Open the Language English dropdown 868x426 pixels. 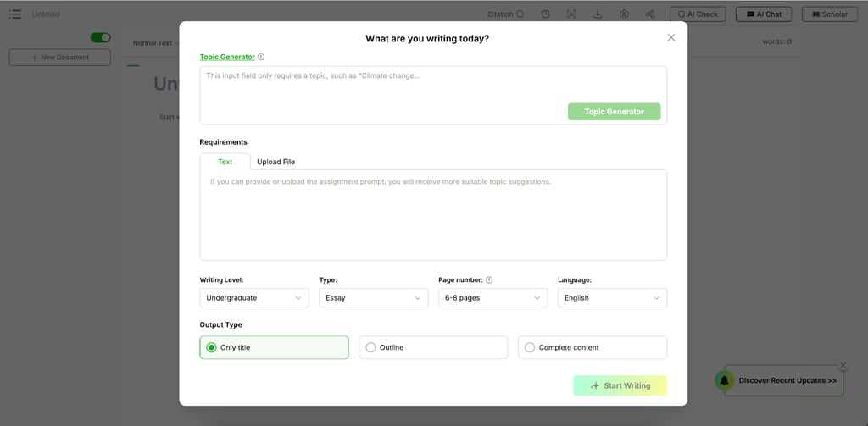pos(612,297)
